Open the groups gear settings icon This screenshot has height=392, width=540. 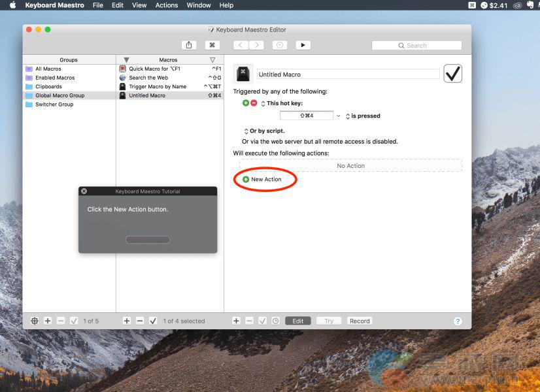[35, 321]
